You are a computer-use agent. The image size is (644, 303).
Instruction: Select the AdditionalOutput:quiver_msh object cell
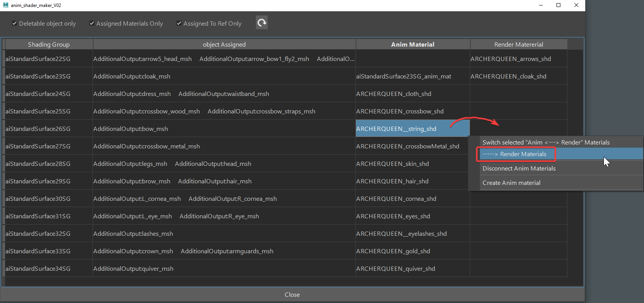[x=224, y=268]
